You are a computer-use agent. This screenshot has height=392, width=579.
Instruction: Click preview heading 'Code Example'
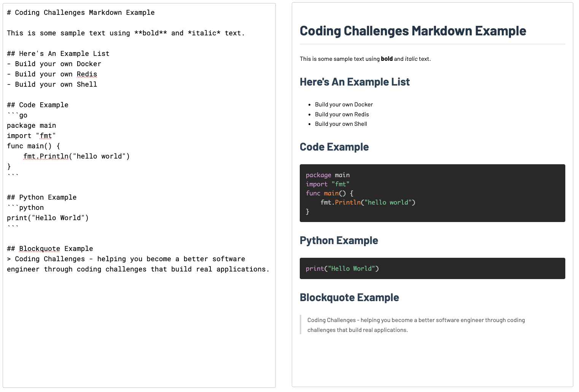(334, 147)
